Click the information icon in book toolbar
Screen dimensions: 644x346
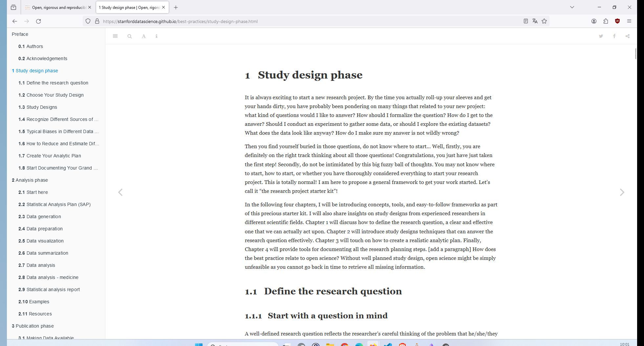click(x=157, y=36)
